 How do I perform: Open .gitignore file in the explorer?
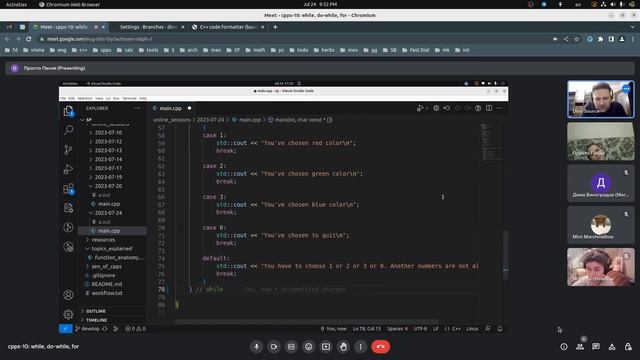(103, 276)
